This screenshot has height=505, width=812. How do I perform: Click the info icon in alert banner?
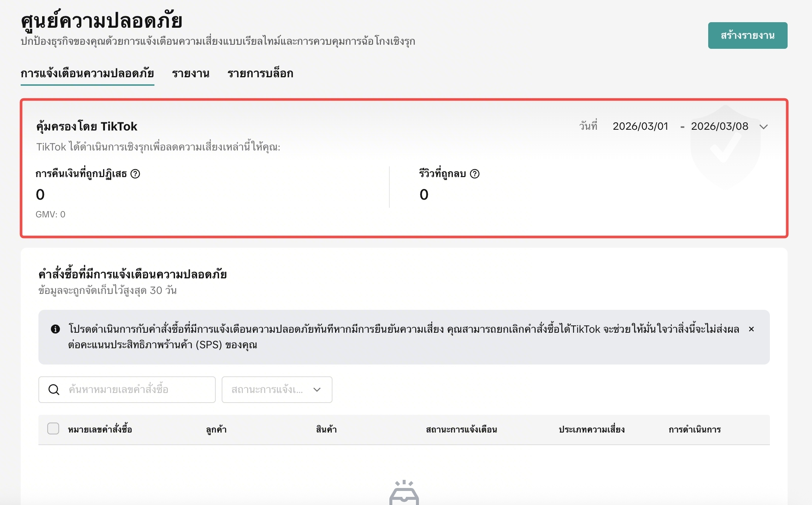[x=55, y=329]
